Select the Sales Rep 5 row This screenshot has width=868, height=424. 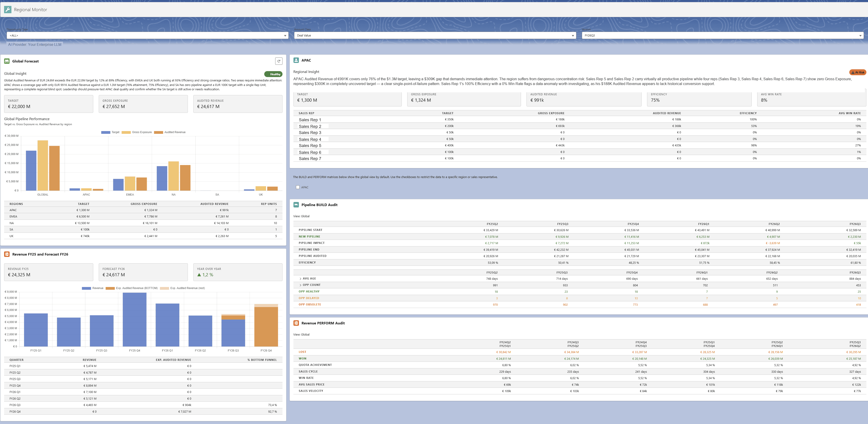pos(580,145)
